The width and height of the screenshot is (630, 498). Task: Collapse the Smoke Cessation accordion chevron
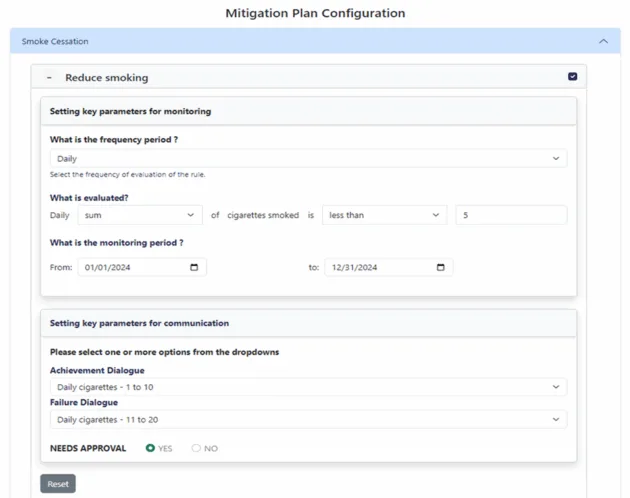point(602,41)
